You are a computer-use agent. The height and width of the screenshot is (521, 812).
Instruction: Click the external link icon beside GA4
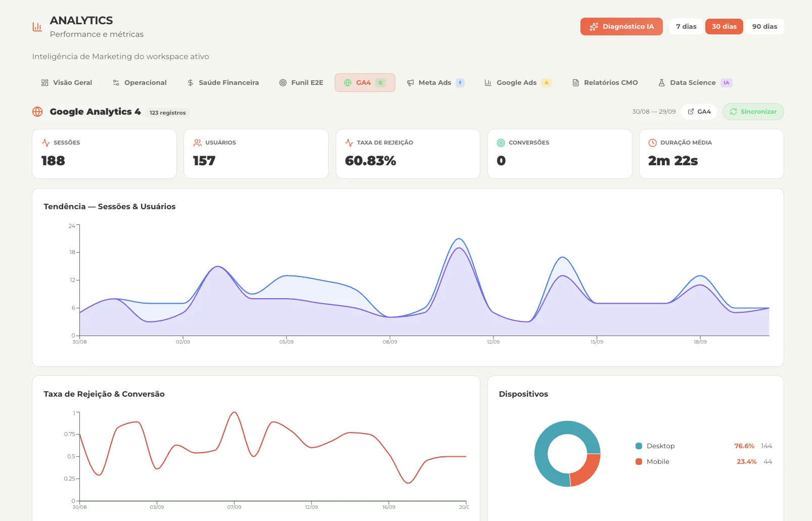tap(691, 112)
